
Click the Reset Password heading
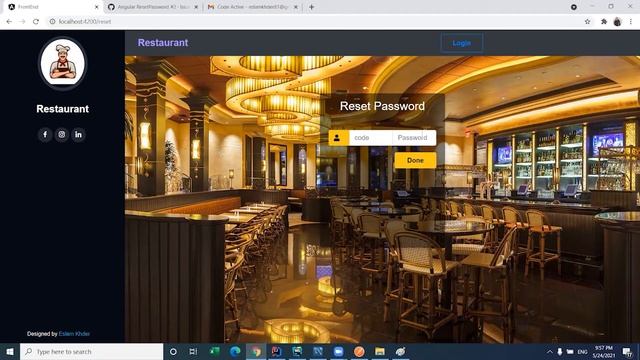[382, 106]
